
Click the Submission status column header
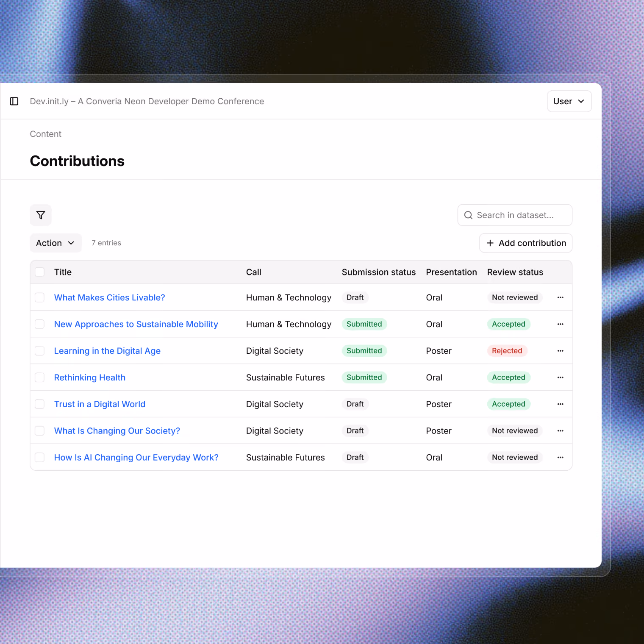point(379,272)
